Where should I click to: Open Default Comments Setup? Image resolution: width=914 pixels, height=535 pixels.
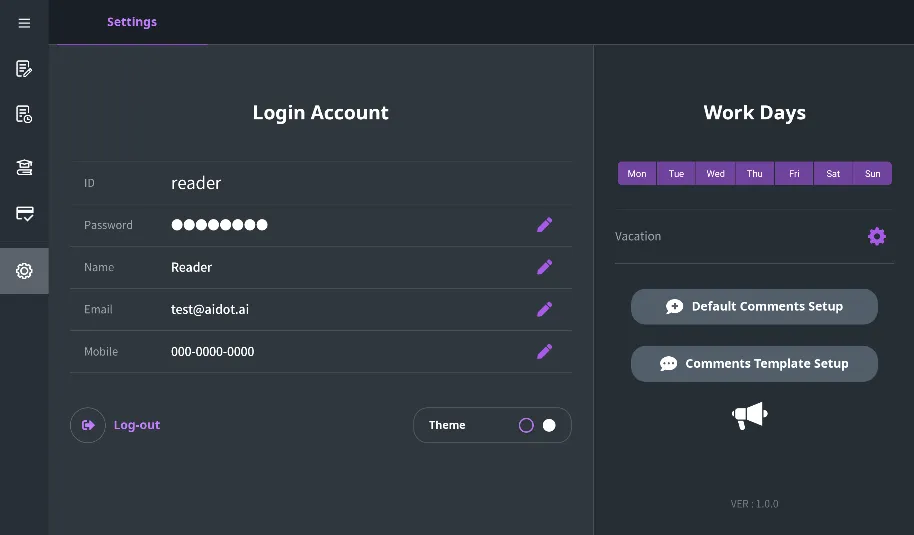(754, 307)
